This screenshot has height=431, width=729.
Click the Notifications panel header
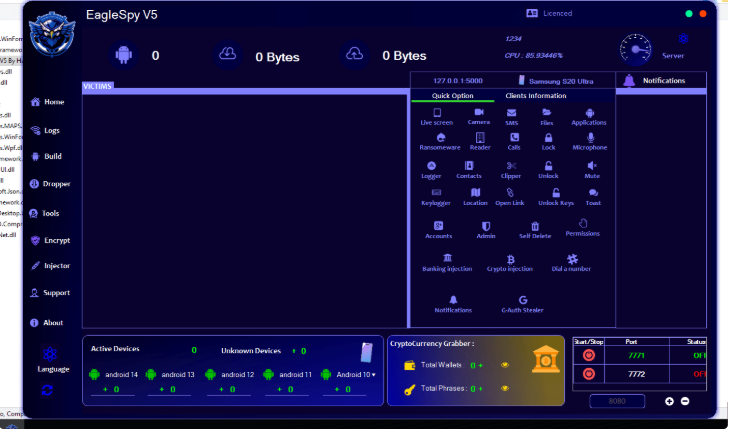coord(661,80)
